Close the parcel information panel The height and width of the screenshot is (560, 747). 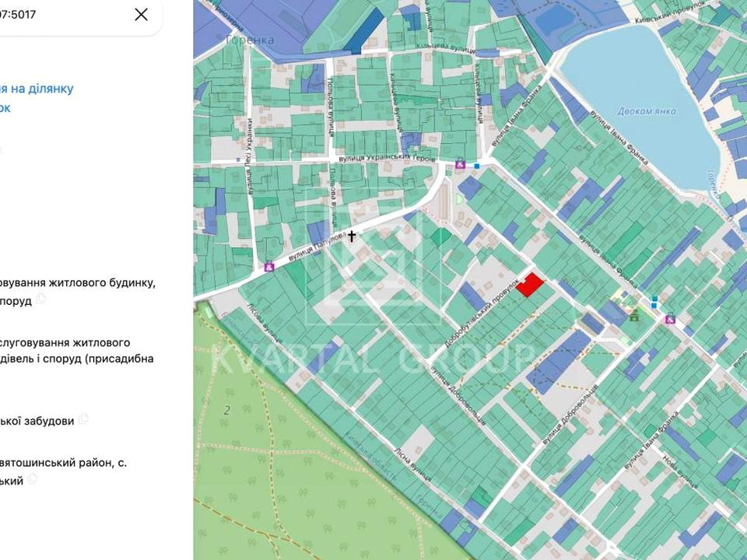(141, 14)
